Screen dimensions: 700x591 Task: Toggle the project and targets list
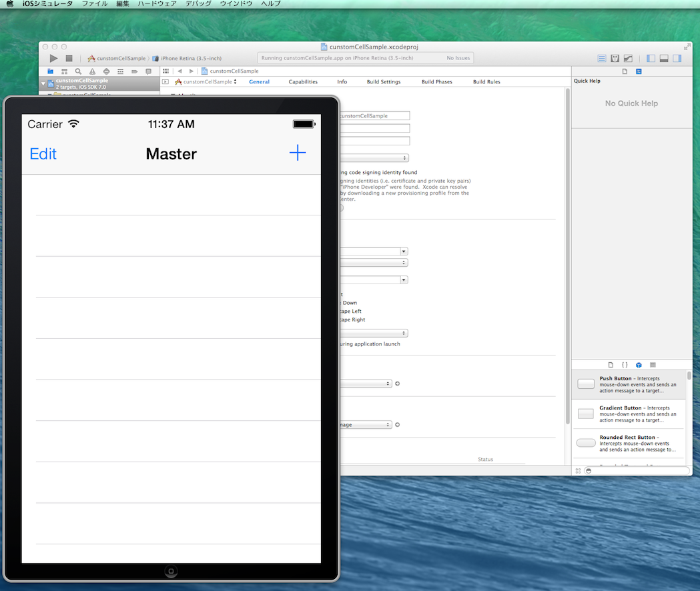pos(165,81)
